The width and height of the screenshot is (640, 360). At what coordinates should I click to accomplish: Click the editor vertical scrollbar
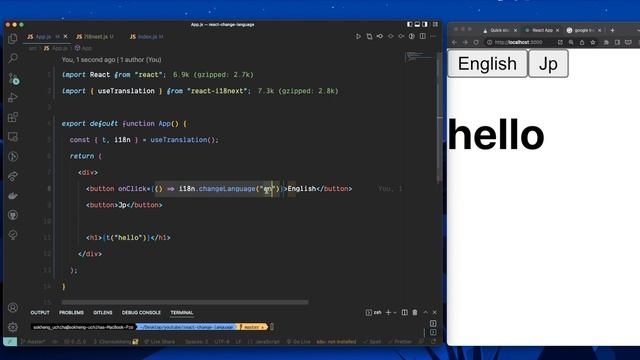tap(439, 118)
